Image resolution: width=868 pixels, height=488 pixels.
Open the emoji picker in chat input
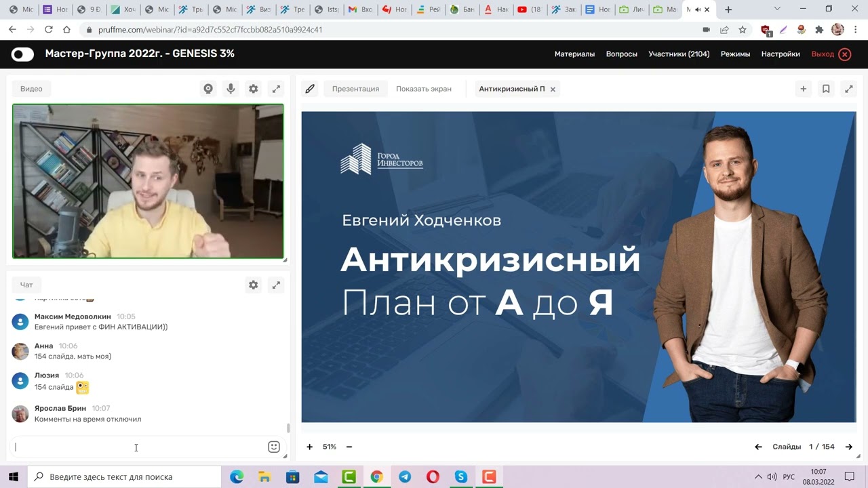pos(273,447)
